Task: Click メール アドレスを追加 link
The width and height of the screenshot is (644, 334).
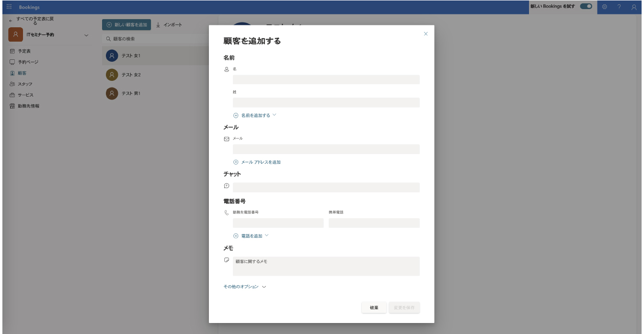Action: 260,162
